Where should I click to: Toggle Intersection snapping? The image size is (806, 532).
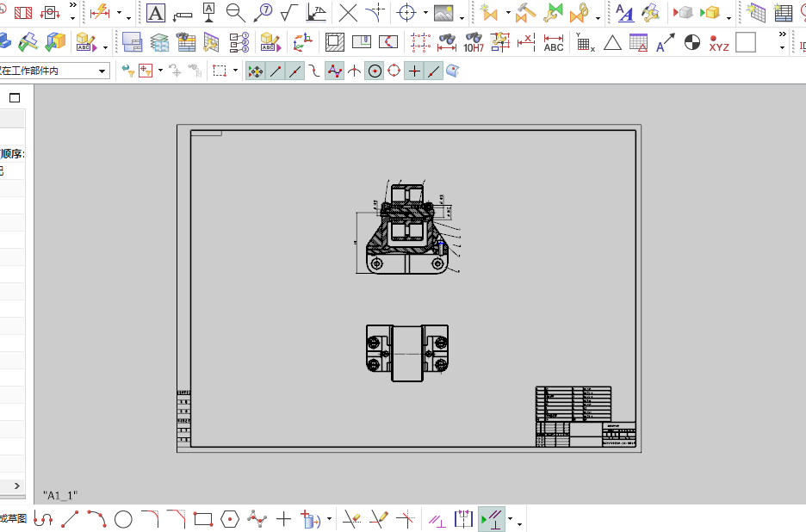[354, 71]
